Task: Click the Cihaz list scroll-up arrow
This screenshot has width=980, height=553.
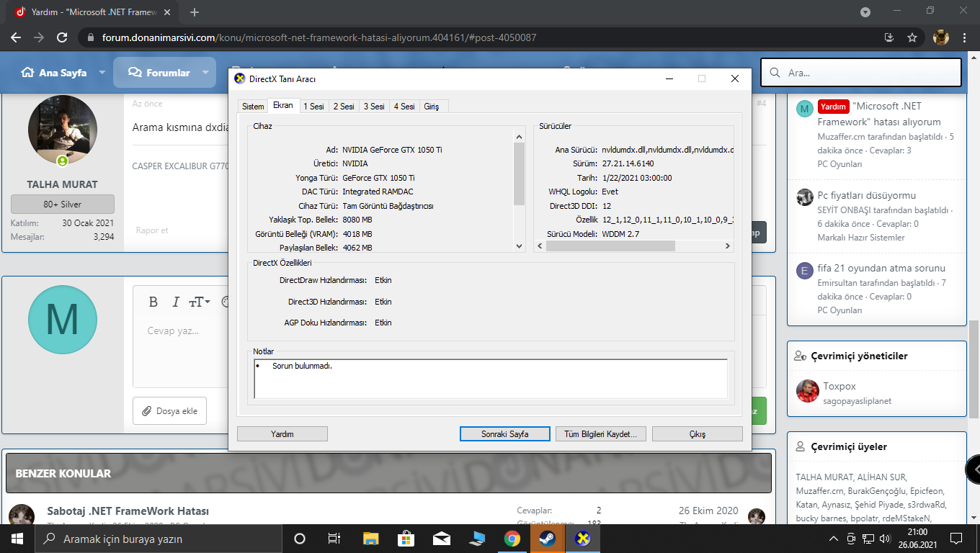Action: (x=519, y=137)
